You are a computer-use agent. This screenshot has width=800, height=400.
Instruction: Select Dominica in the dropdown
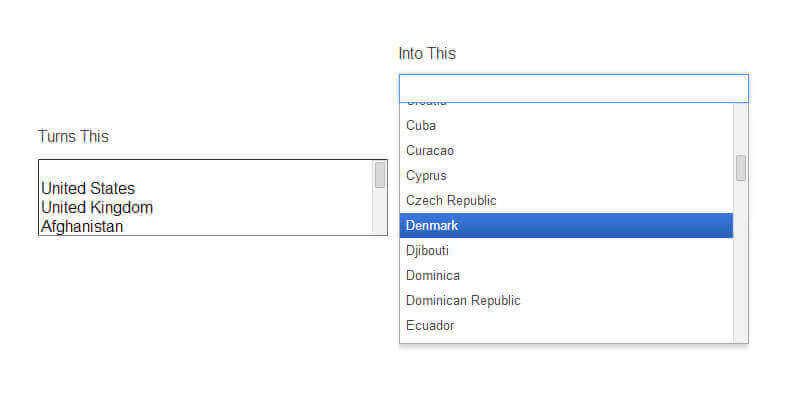tap(433, 275)
